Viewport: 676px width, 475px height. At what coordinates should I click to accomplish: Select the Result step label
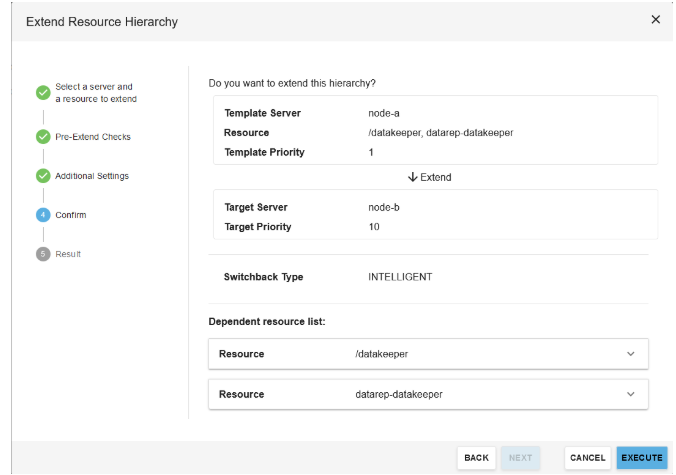tap(68, 254)
